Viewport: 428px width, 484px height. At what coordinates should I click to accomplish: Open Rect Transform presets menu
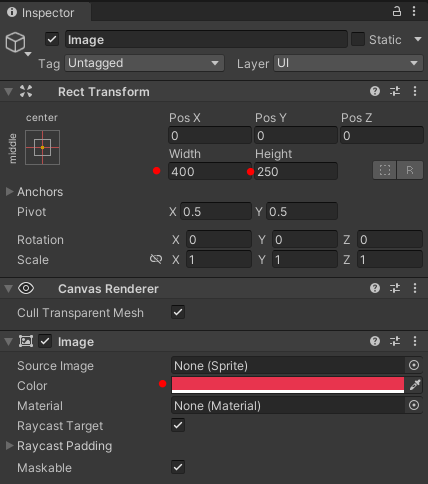pyautogui.click(x=395, y=91)
